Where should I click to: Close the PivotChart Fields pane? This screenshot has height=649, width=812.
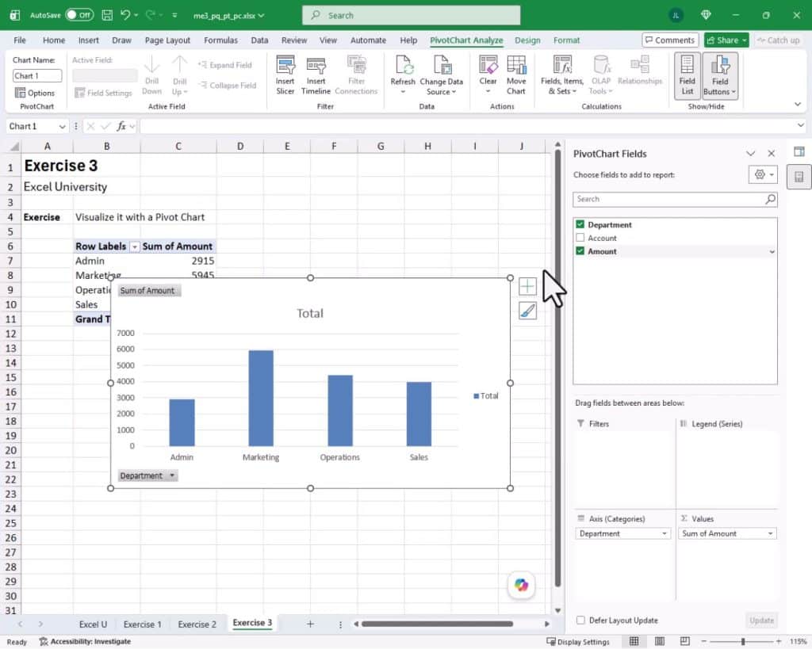[x=771, y=154]
